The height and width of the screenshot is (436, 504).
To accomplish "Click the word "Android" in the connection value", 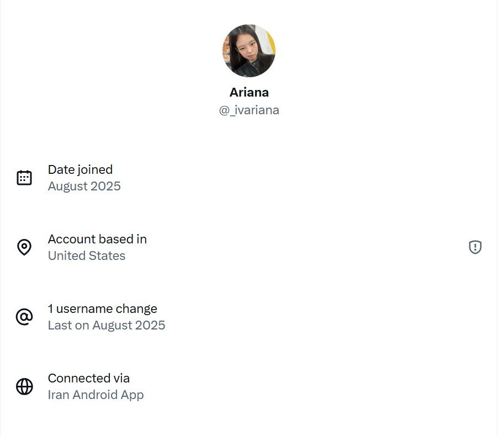I will click(97, 395).
